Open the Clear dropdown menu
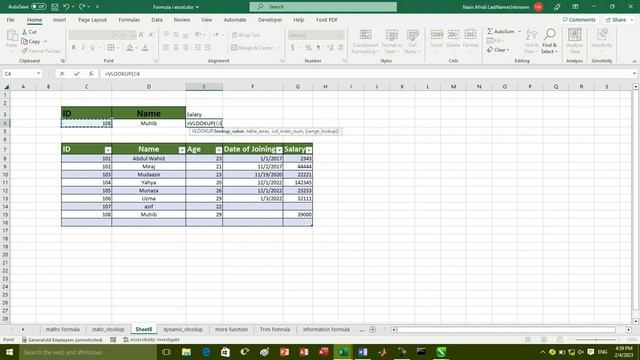 [498, 50]
